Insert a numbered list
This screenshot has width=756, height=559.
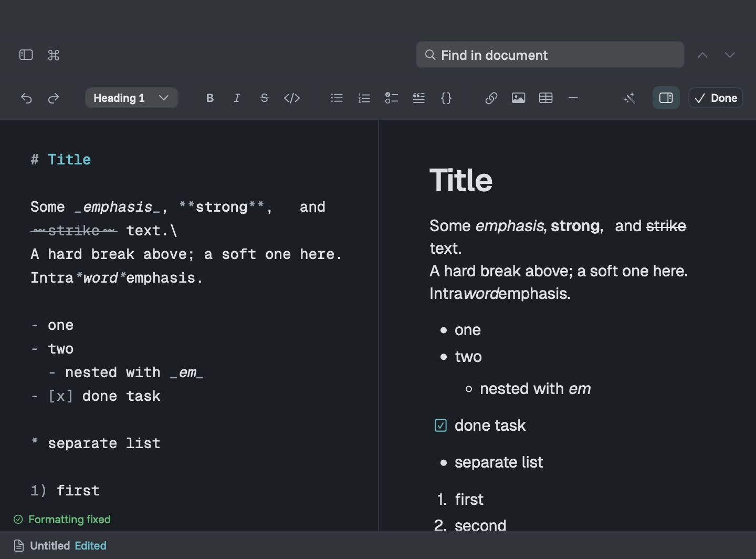pyautogui.click(x=364, y=98)
